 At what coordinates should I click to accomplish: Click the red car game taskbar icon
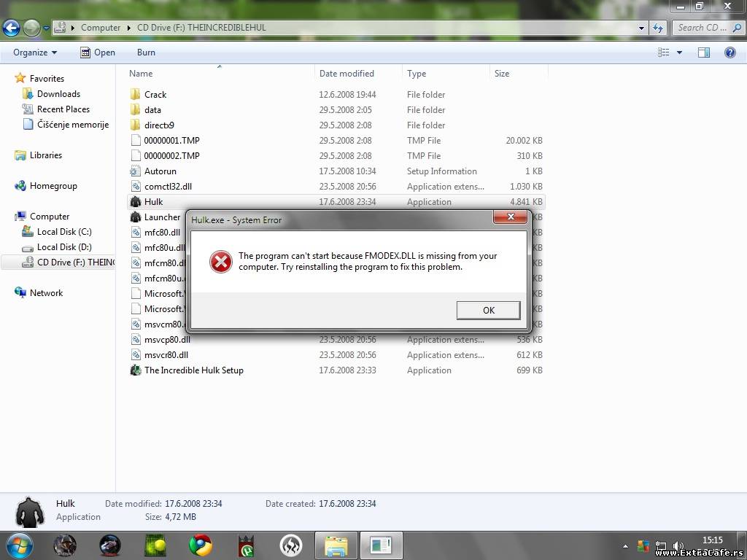pyautogui.click(x=110, y=545)
